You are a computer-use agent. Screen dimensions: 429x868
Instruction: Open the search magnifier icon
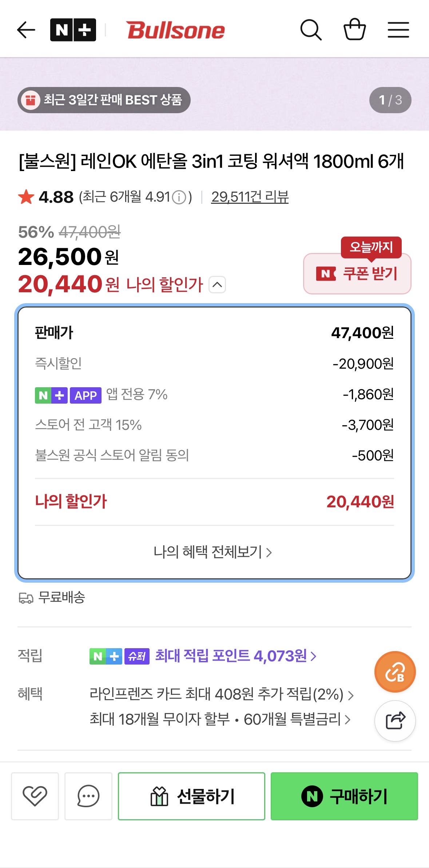pyautogui.click(x=311, y=30)
